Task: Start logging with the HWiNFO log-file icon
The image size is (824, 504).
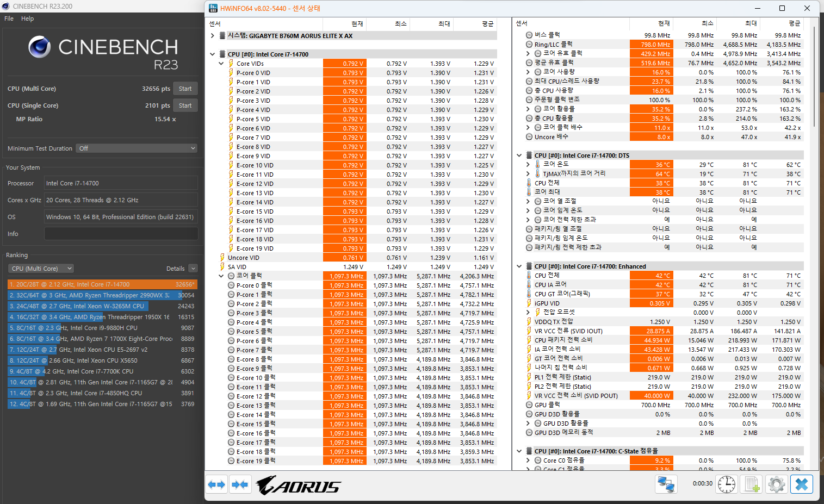Action: tap(752, 484)
